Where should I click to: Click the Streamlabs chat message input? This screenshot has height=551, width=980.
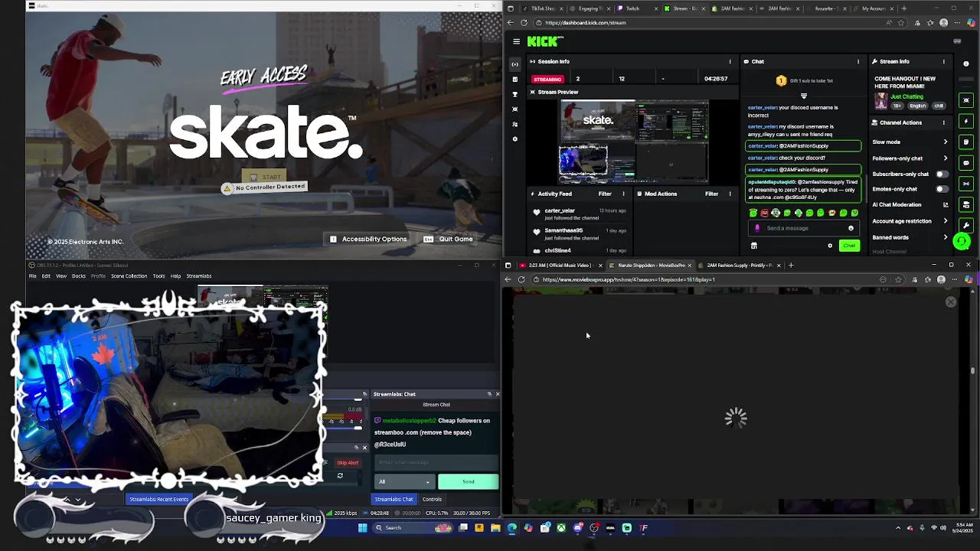[x=436, y=462]
